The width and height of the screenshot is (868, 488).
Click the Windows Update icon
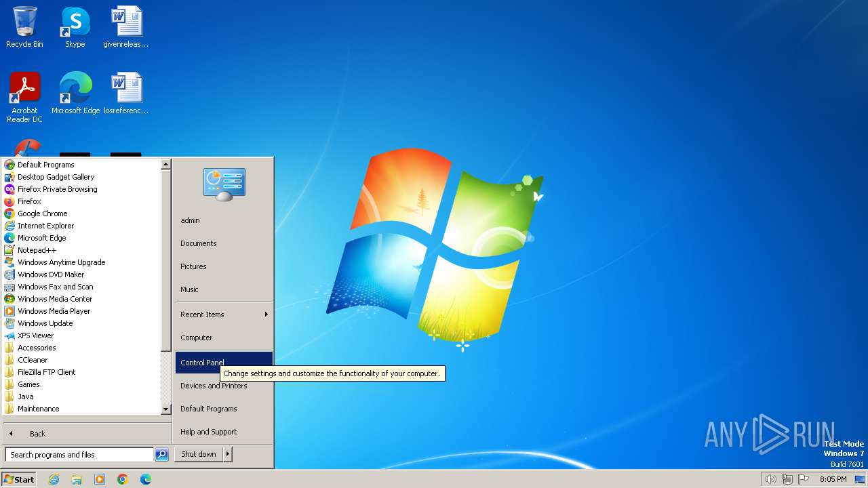point(9,323)
